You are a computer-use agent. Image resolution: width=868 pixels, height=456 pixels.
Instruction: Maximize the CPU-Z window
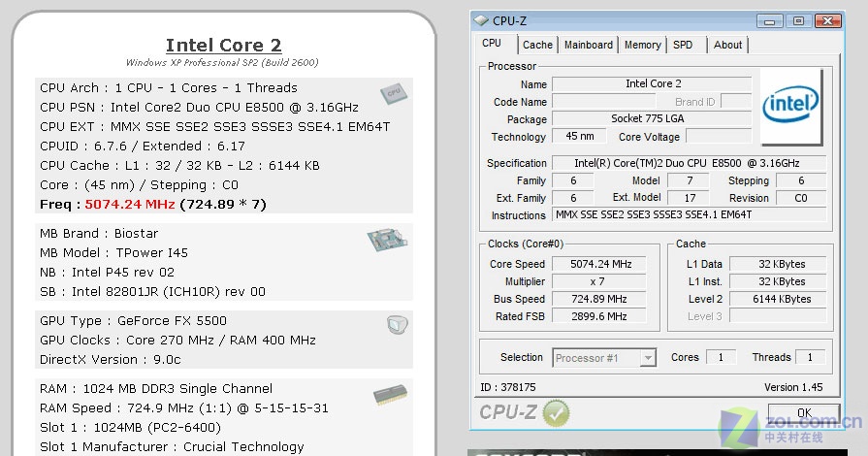point(798,21)
